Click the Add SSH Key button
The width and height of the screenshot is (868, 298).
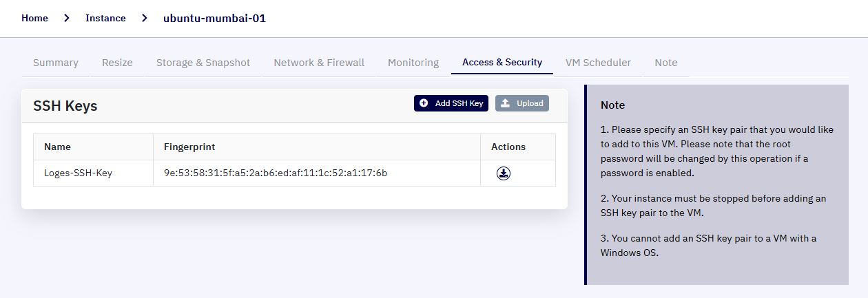(x=451, y=103)
